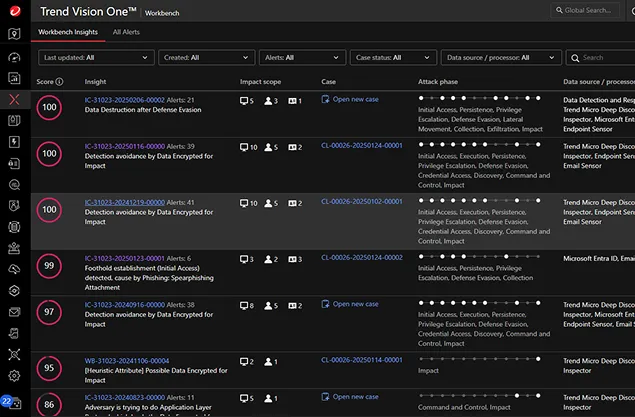Open the Data source / processor dropdown
Image resolution: width=635 pixels, height=417 pixels.
(501, 58)
